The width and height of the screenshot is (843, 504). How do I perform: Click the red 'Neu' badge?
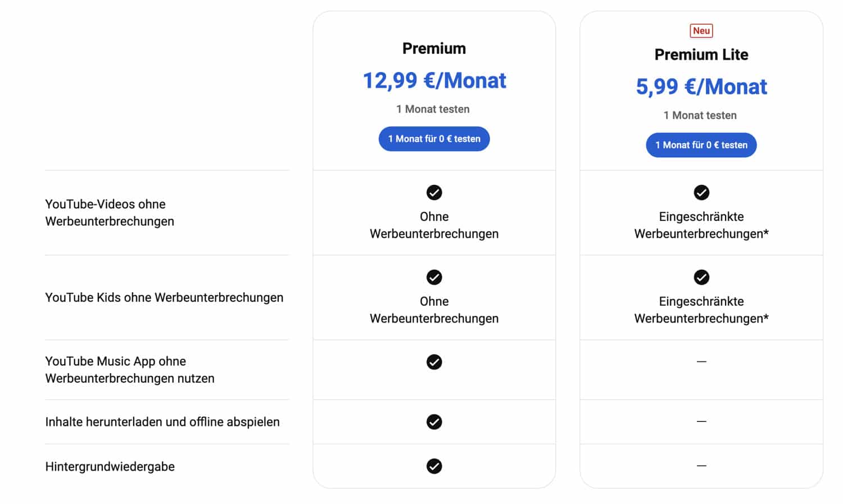click(x=701, y=31)
